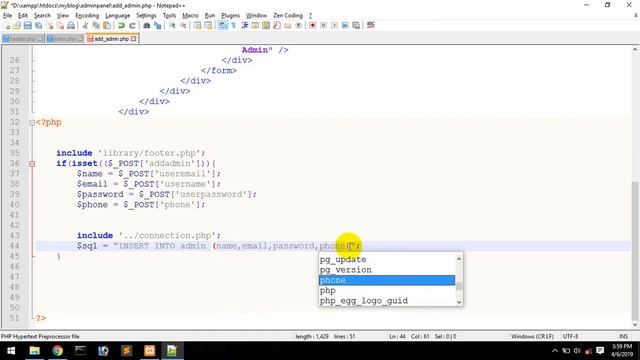Viewport: 640px width, 360px height.
Task: Click the Playback macro icon
Action: (x=334, y=25)
